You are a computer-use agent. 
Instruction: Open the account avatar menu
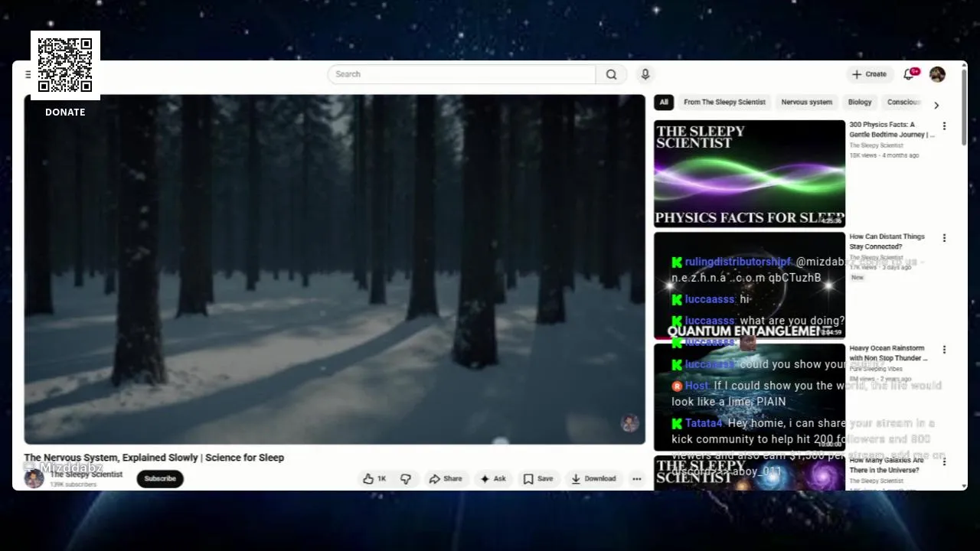click(937, 74)
